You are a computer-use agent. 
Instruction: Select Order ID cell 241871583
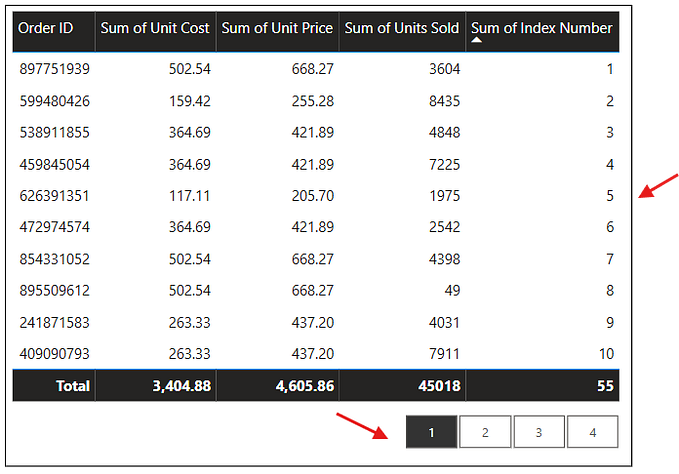(x=55, y=322)
